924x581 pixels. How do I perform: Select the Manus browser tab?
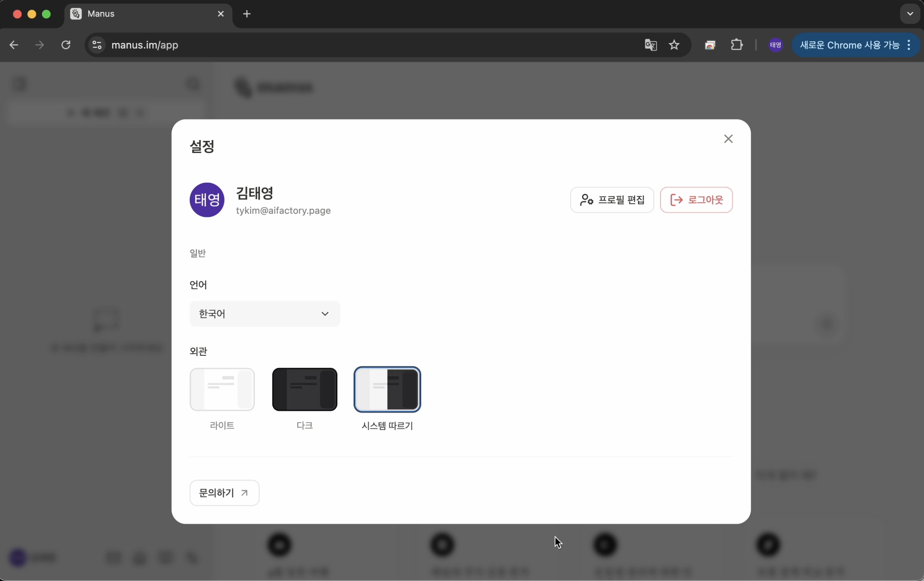148,14
